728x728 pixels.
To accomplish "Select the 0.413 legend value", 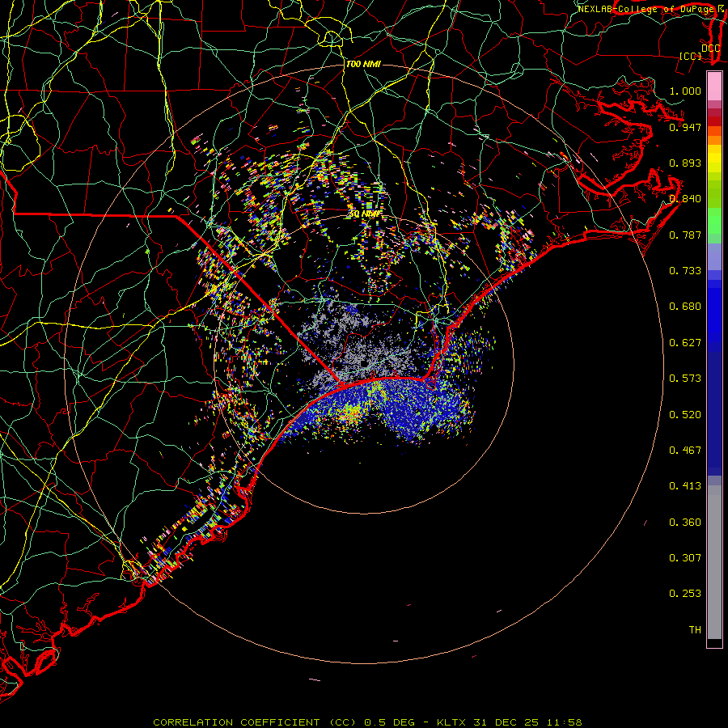I will click(685, 486).
